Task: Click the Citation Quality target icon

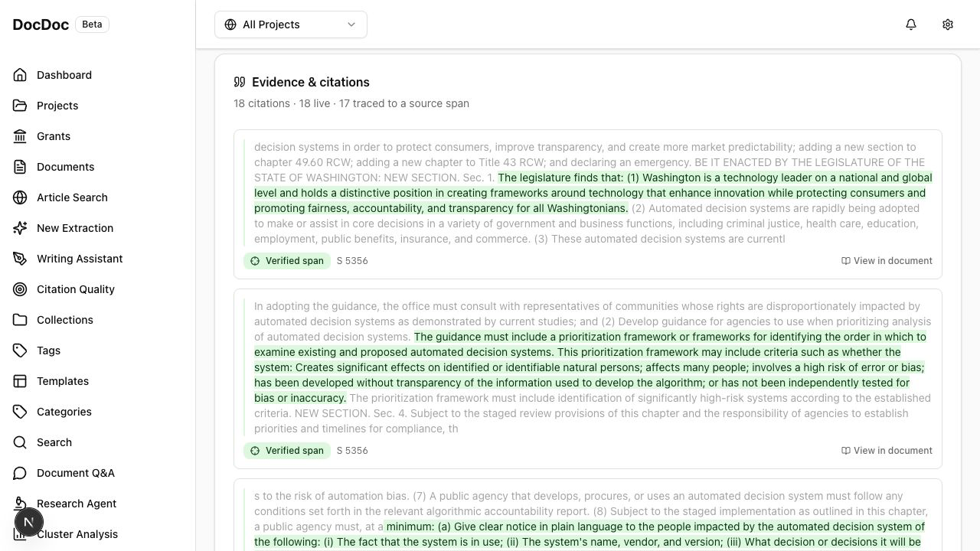Action: pos(20,289)
